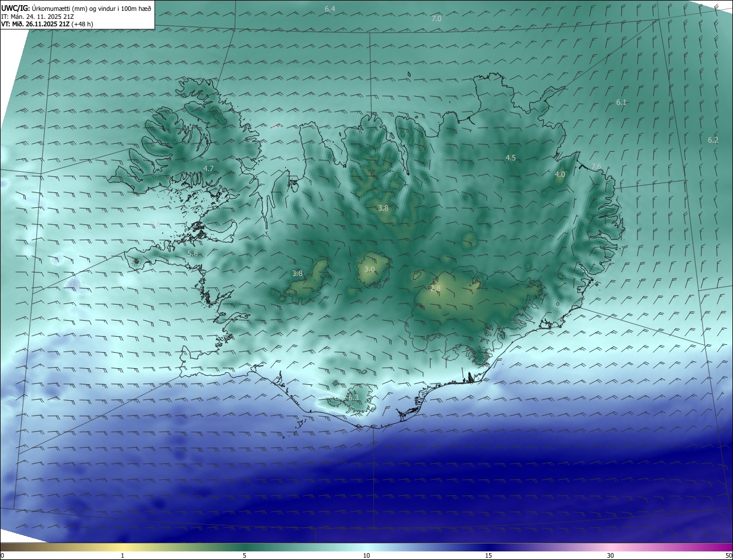This screenshot has width=733, height=560.
Task: Click the 7.6 value label
Action: tap(596, 166)
